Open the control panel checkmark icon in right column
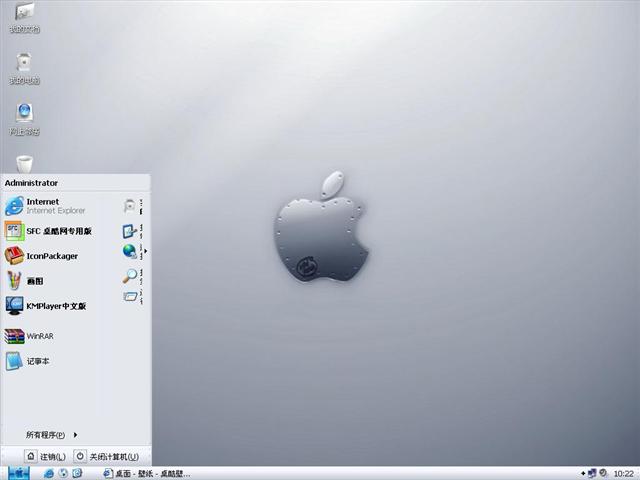The image size is (640, 480). click(x=130, y=231)
